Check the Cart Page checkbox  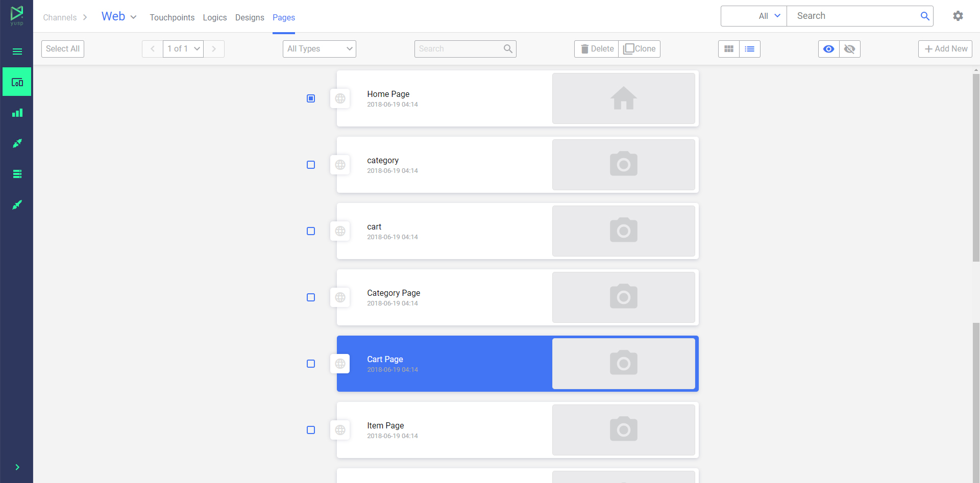[x=311, y=364]
